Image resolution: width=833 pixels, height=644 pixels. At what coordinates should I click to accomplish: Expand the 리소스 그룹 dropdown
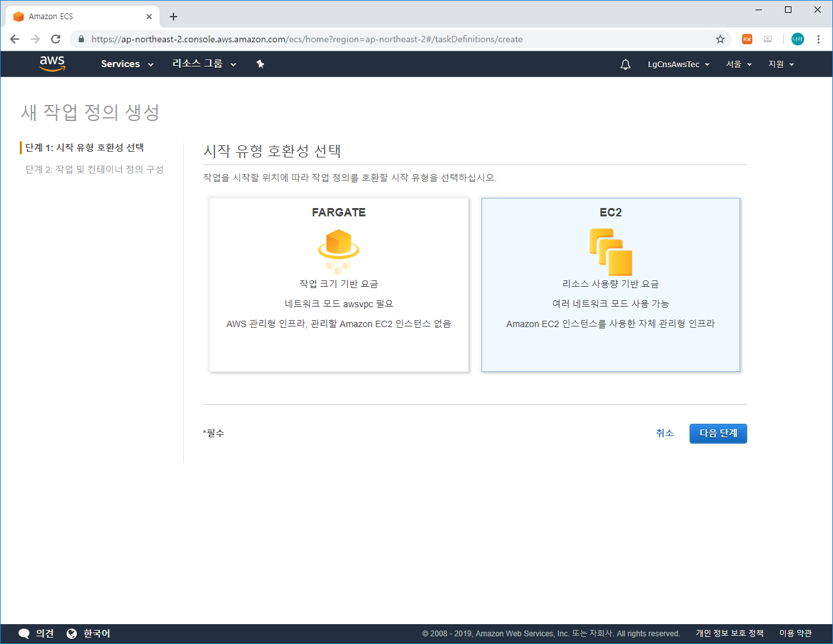click(204, 64)
